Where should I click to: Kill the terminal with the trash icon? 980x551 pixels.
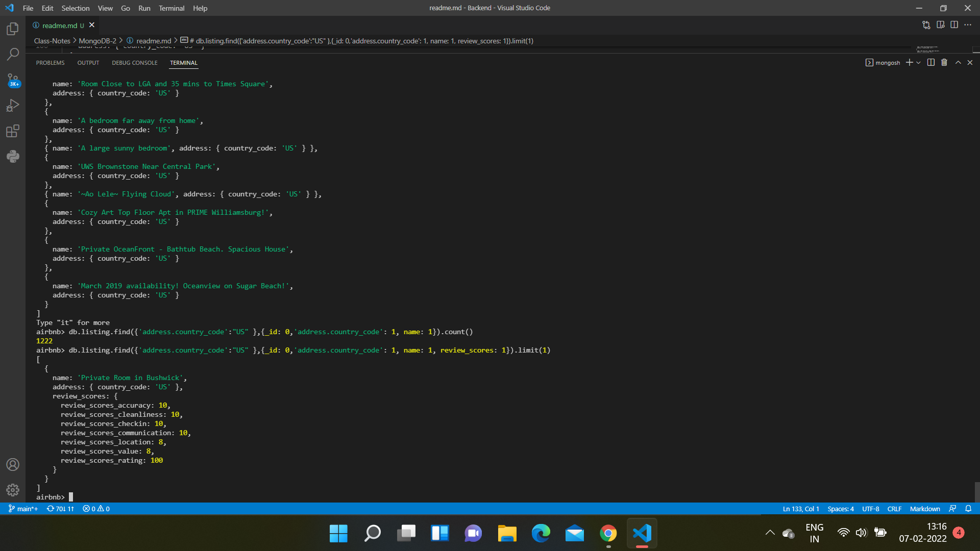(944, 62)
